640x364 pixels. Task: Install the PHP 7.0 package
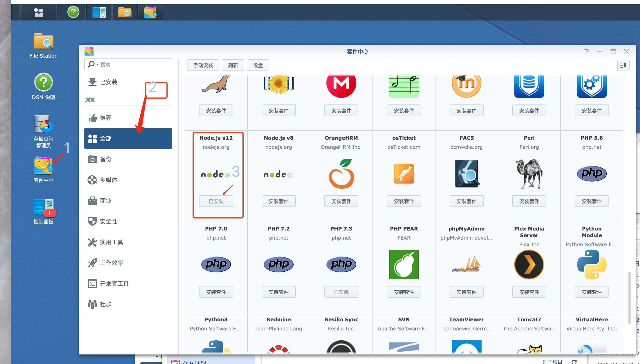click(x=216, y=292)
